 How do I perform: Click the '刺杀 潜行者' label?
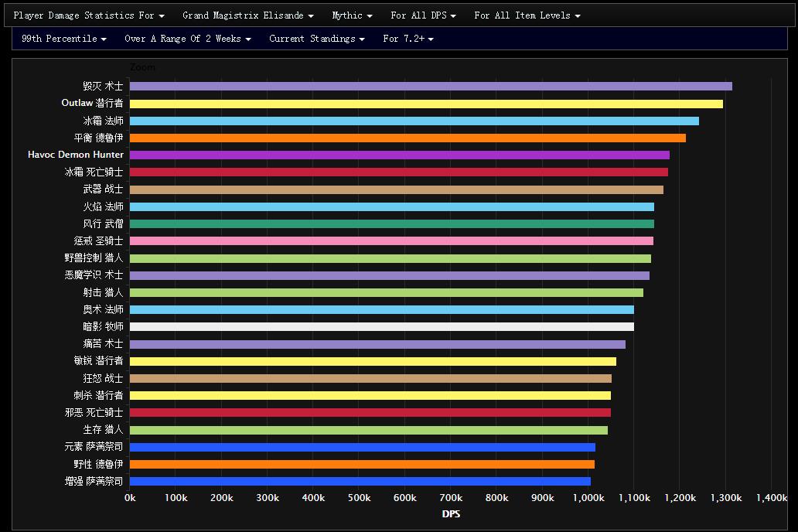coord(98,395)
